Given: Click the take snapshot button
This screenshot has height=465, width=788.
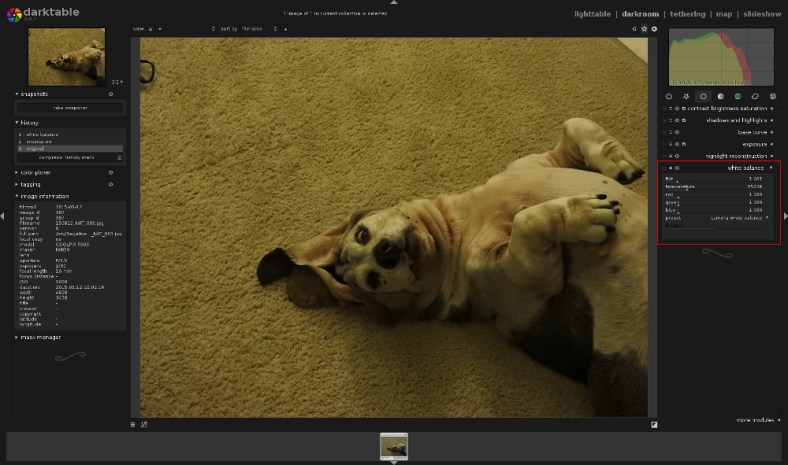Looking at the screenshot, I should point(70,107).
